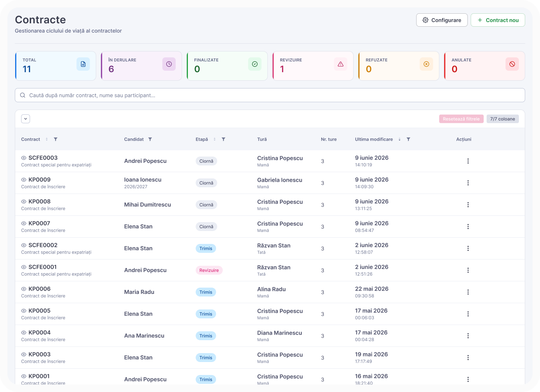This screenshot has width=540, height=392.
Task: Open the Etapă column filter
Action: tap(223, 139)
